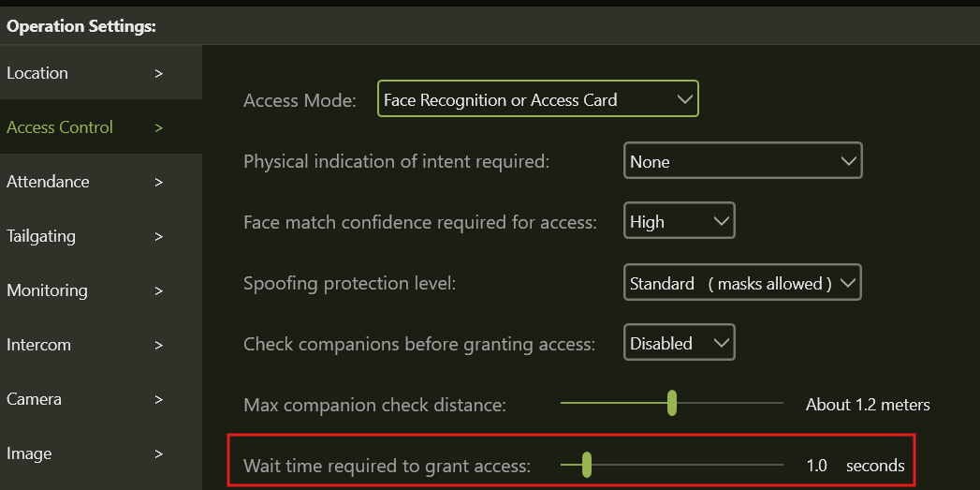Screen dimensions: 980x490
Task: Open the Attendance settings section
Action: click(48, 182)
